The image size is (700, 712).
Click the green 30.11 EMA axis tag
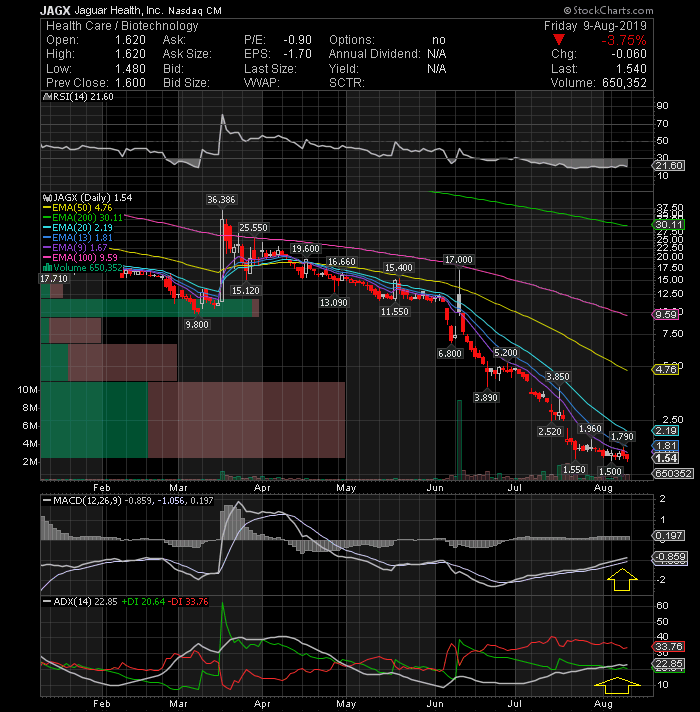pyautogui.click(x=669, y=225)
